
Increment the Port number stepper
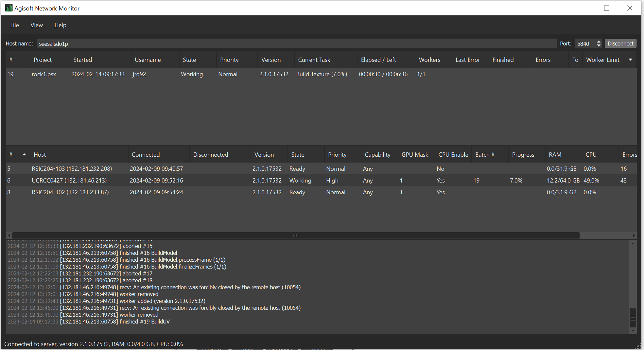pos(599,42)
